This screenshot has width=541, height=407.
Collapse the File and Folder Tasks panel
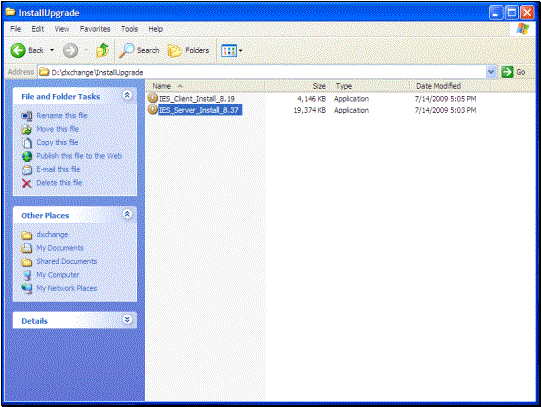[127, 95]
